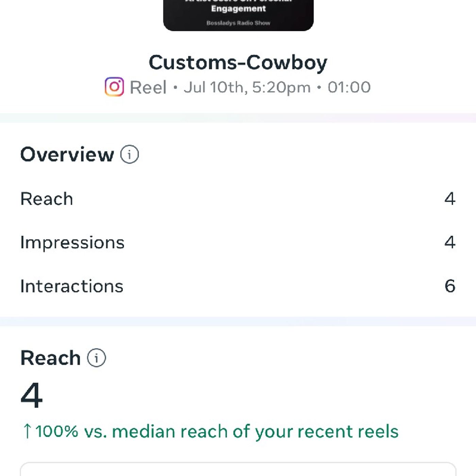
Task: Tap the Interactions row
Action: pos(238,286)
